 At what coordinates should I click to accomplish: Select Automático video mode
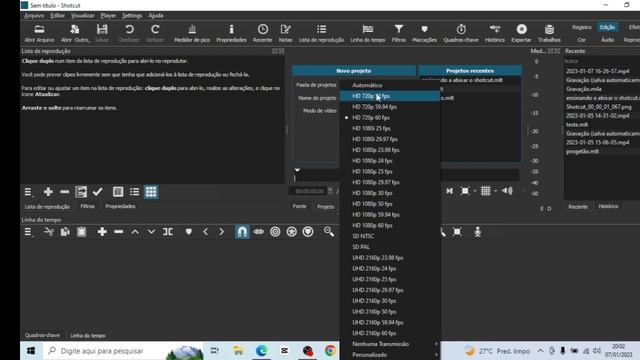[x=390, y=85]
